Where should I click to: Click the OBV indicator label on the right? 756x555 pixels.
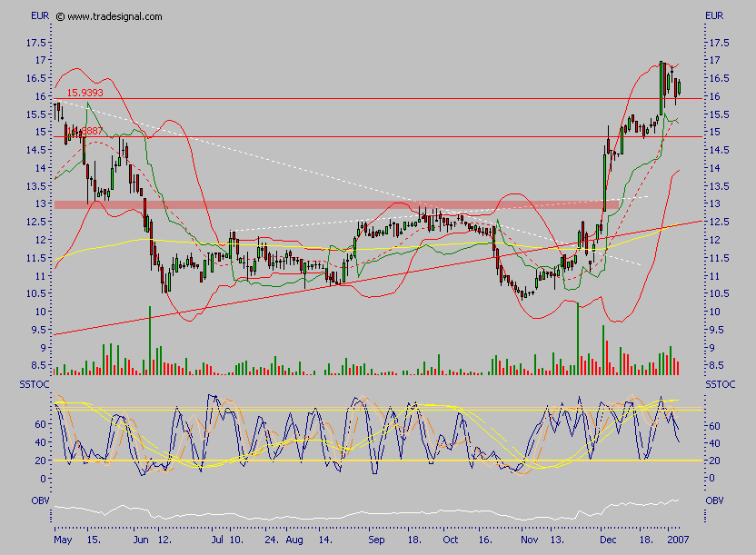pyautogui.click(x=715, y=500)
